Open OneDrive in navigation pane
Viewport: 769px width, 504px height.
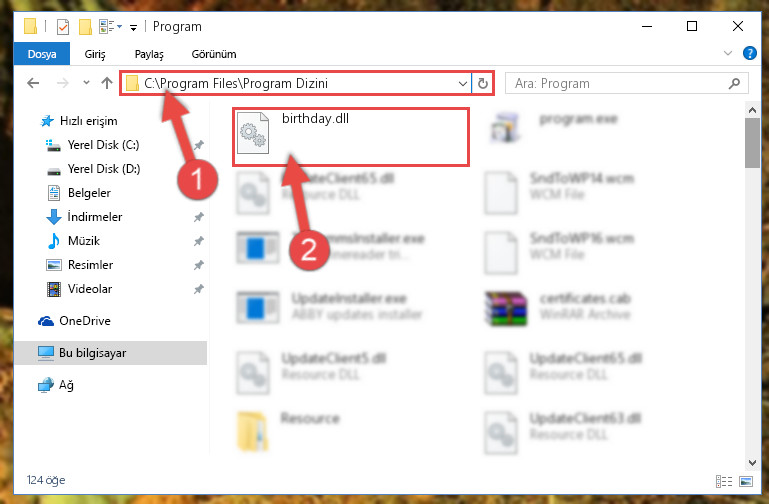[85, 321]
